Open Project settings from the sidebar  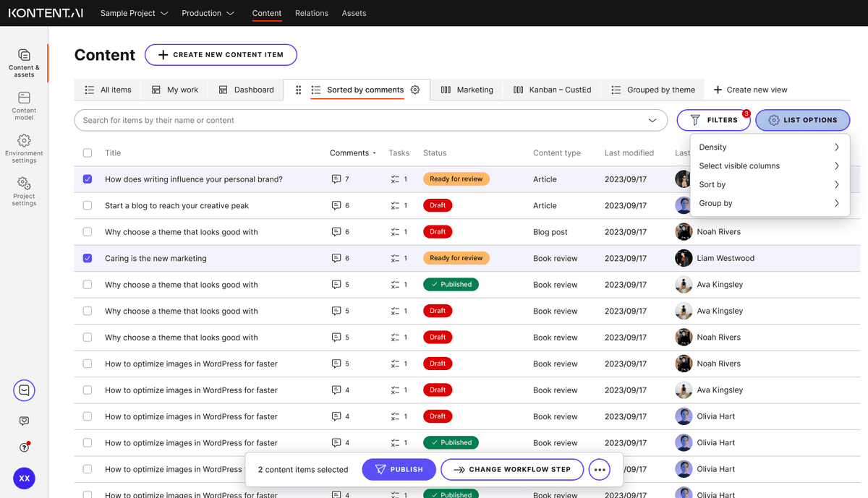[24, 192]
